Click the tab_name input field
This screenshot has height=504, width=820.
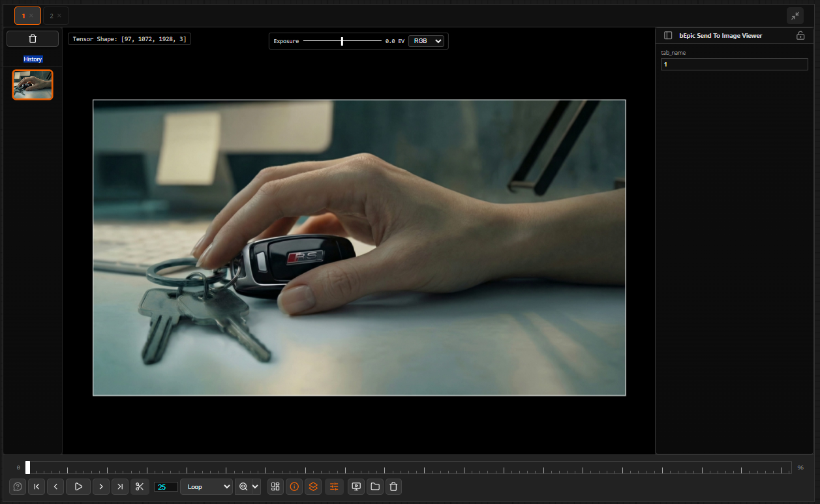tap(735, 65)
